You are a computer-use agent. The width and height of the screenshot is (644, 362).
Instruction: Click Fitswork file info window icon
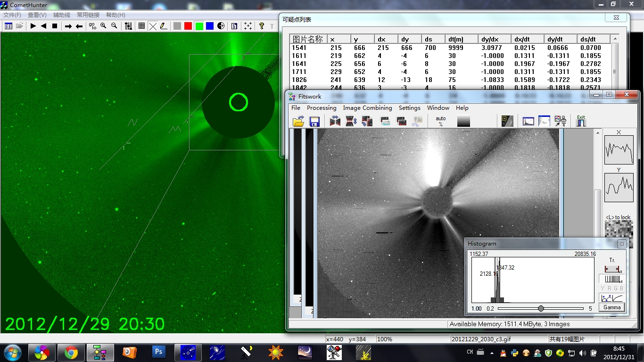[x=544, y=122]
